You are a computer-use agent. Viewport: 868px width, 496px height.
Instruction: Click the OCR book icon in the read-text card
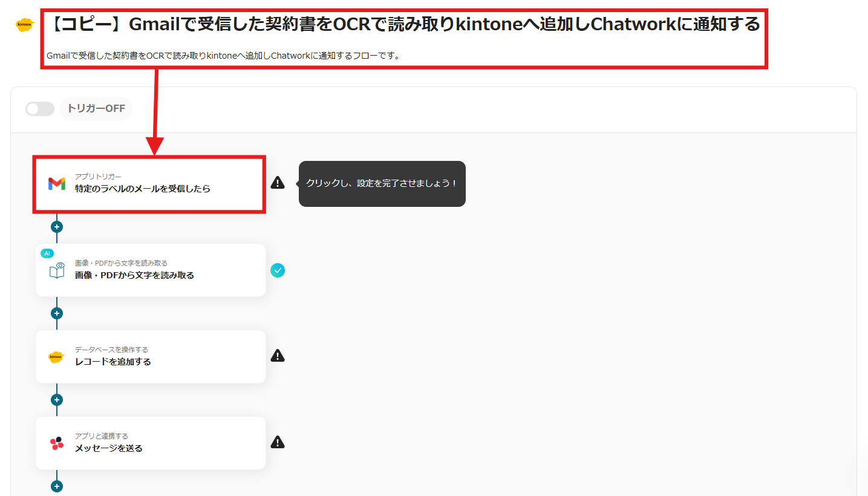pos(57,270)
